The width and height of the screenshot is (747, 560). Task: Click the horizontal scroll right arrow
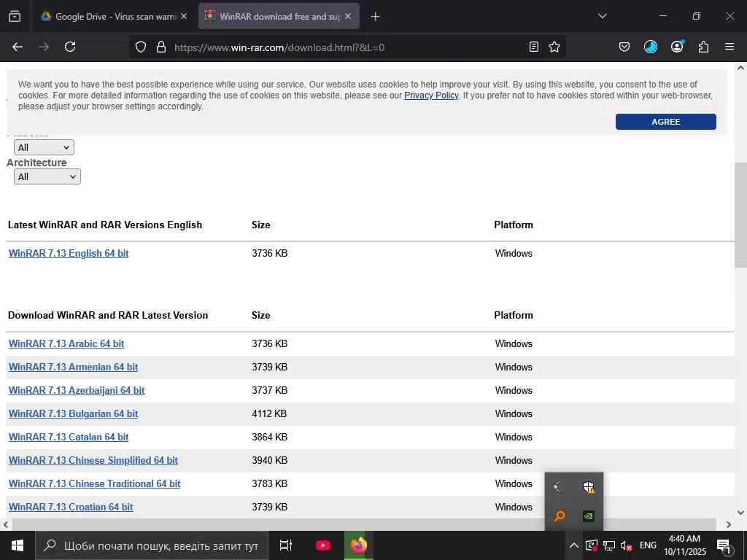pos(729,524)
